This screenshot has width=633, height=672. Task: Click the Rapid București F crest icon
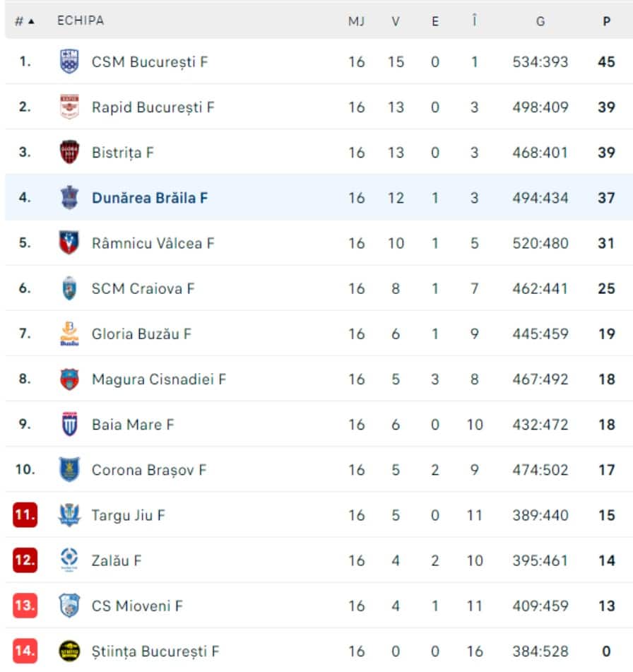[x=69, y=107]
